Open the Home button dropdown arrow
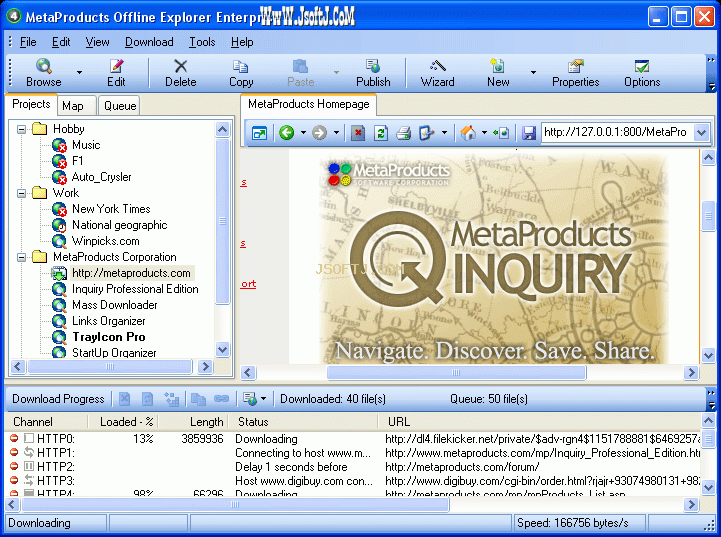 (484, 133)
